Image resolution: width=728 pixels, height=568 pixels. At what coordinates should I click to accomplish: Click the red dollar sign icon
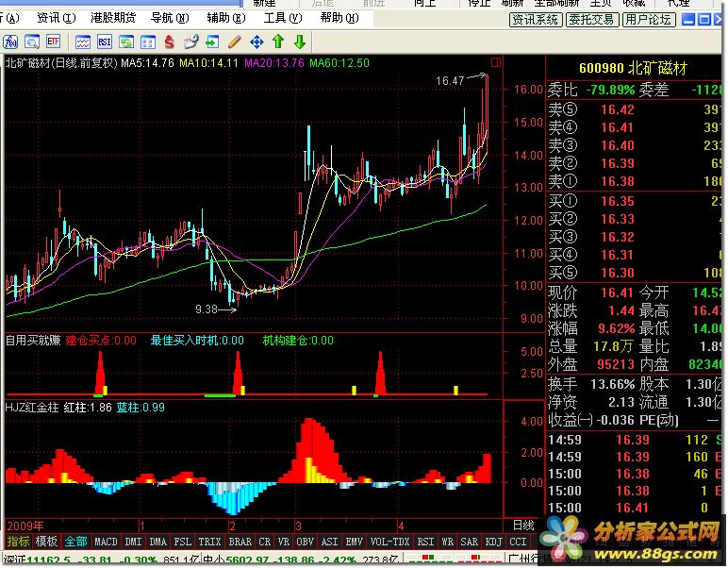pyautogui.click(x=170, y=42)
